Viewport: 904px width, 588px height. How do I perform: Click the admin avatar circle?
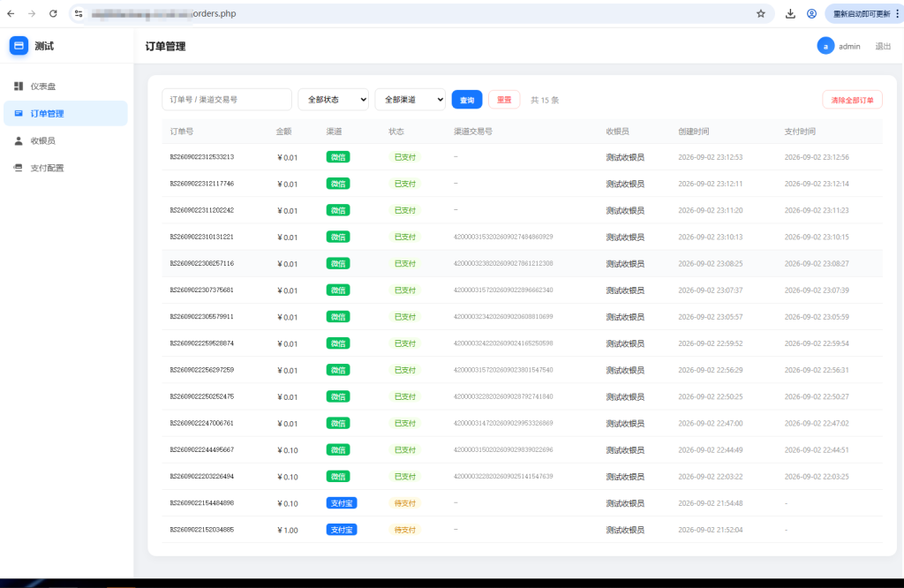click(x=825, y=46)
